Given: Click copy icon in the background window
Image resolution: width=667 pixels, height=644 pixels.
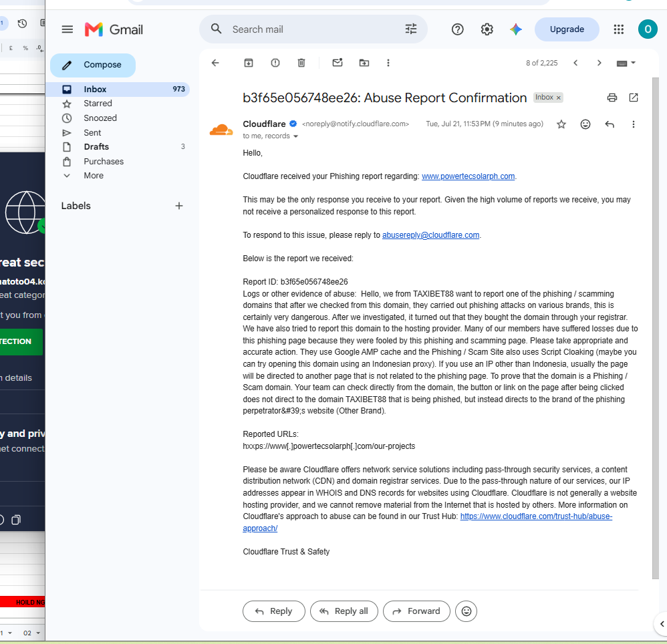Looking at the screenshot, I should [x=16, y=520].
